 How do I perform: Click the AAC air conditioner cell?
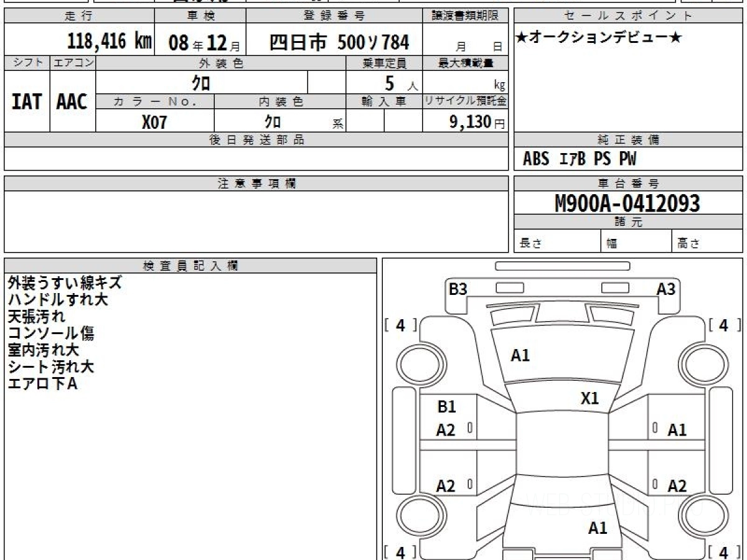click(x=72, y=102)
